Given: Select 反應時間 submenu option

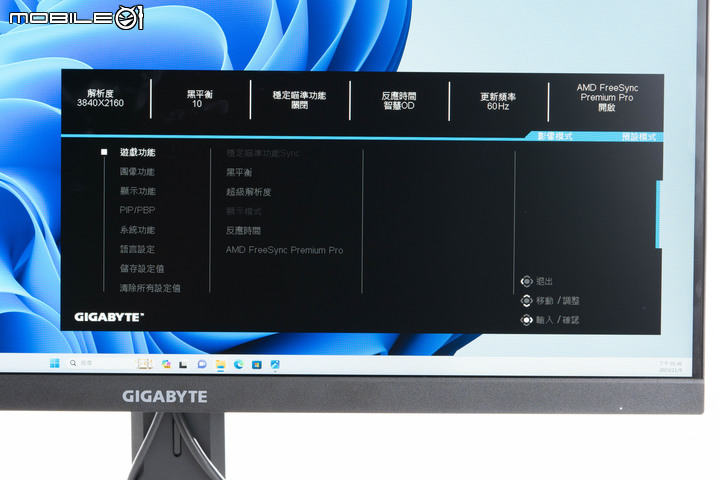Looking at the screenshot, I should (243, 231).
